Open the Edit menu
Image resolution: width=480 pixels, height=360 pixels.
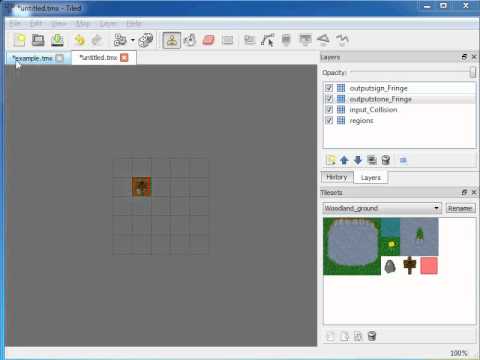coord(36,24)
